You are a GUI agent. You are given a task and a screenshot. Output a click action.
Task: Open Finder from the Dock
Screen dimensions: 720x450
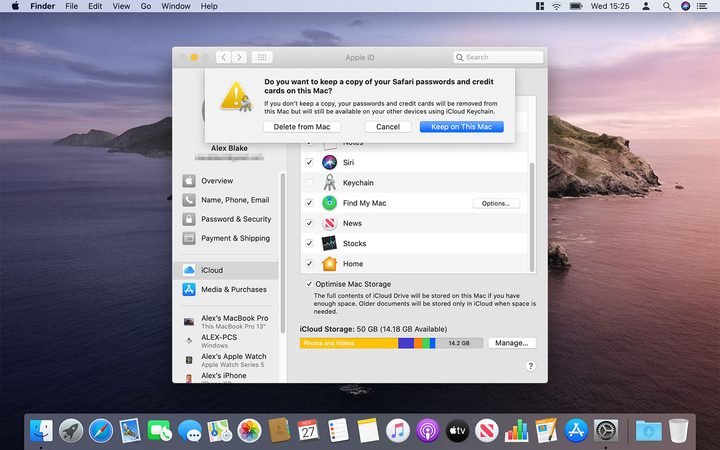click(41, 431)
